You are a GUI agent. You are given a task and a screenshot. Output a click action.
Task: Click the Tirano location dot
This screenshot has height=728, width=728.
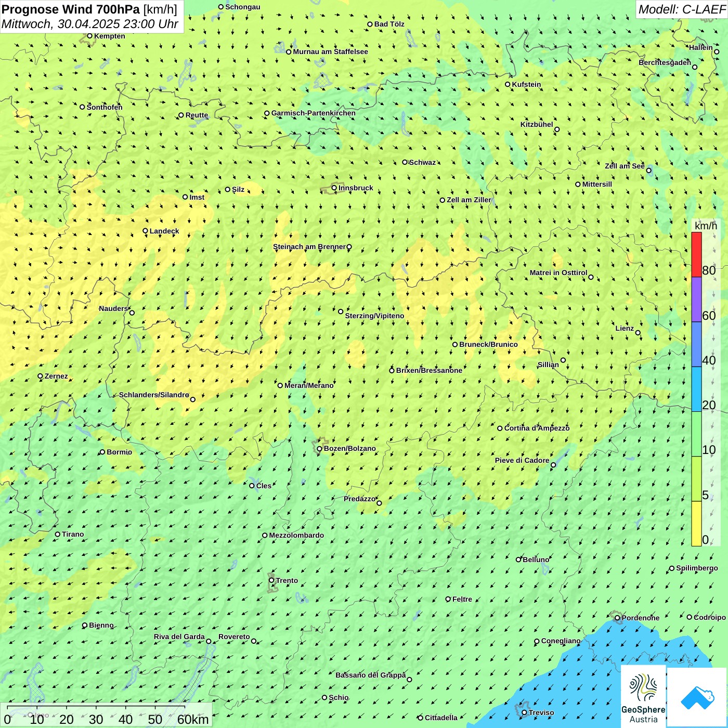pyautogui.click(x=58, y=534)
